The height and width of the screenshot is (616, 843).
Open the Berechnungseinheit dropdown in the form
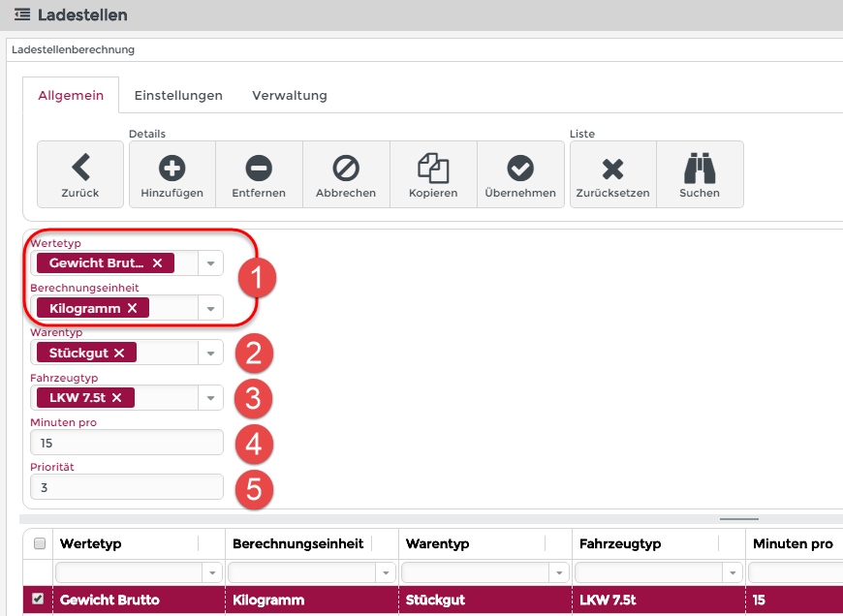[211, 309]
